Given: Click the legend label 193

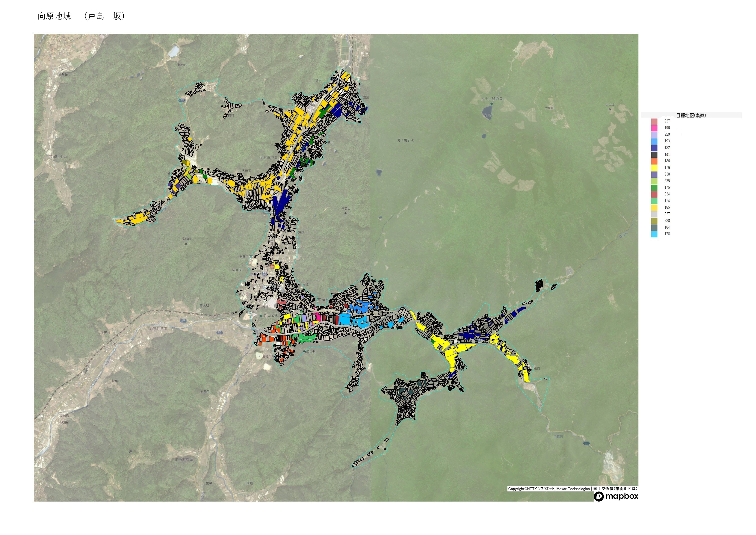Looking at the screenshot, I should click(667, 141).
